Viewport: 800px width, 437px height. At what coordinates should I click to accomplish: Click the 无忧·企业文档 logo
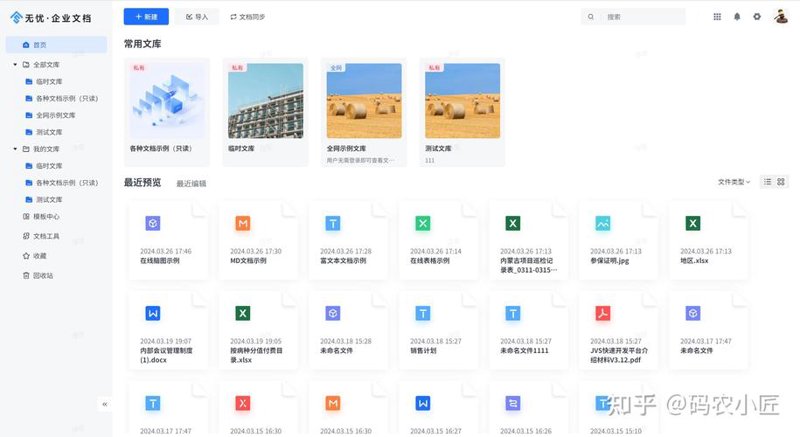(51, 18)
